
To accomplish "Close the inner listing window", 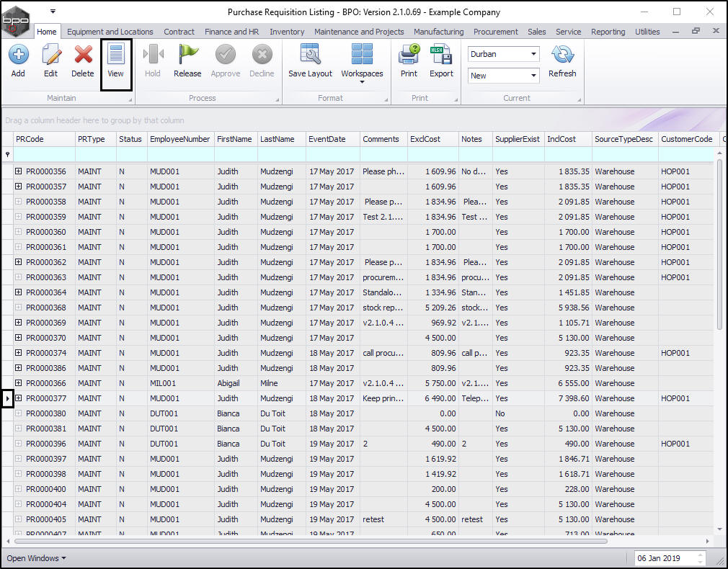I will (x=716, y=31).
